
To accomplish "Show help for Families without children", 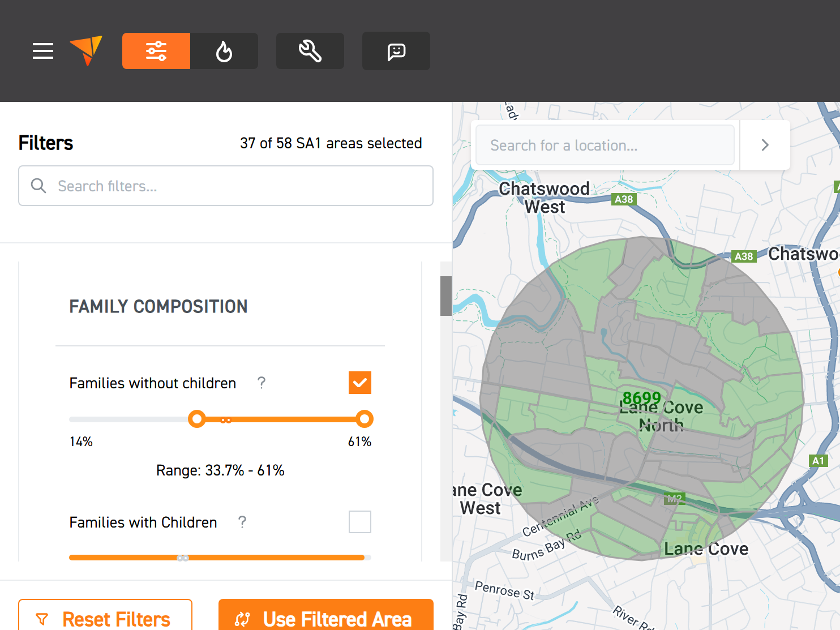I will click(262, 383).
